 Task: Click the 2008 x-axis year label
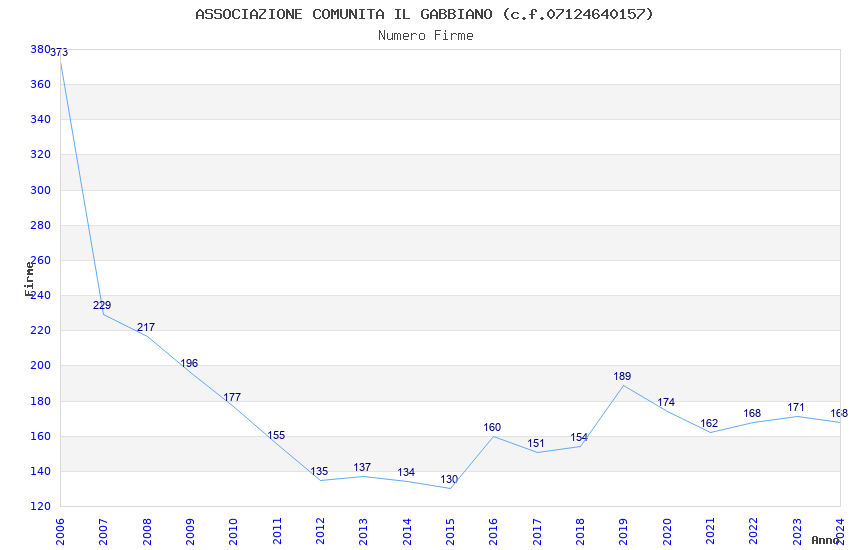(x=146, y=531)
